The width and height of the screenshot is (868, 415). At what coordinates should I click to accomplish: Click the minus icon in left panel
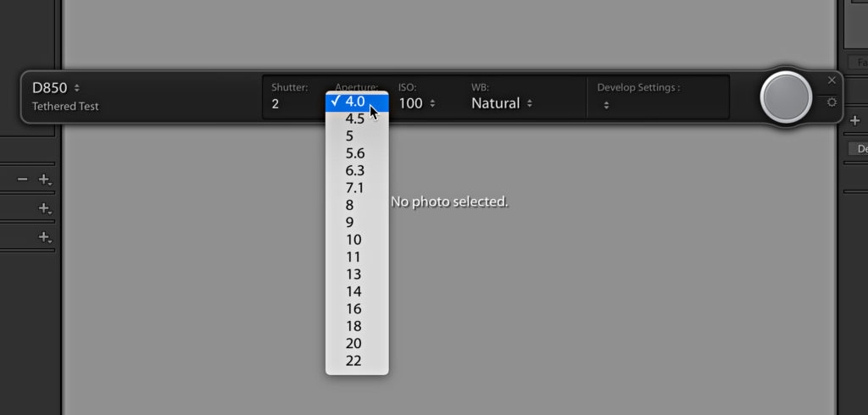click(22, 180)
